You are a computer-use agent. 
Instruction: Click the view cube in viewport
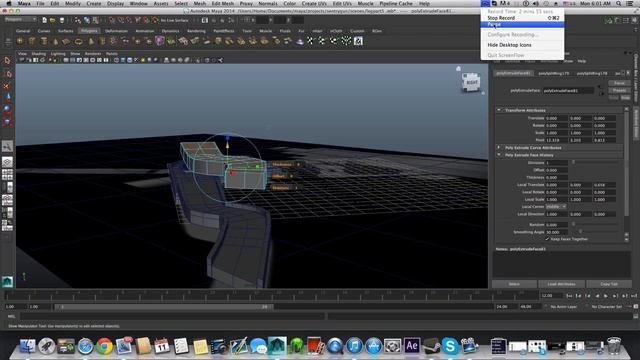pos(471,82)
